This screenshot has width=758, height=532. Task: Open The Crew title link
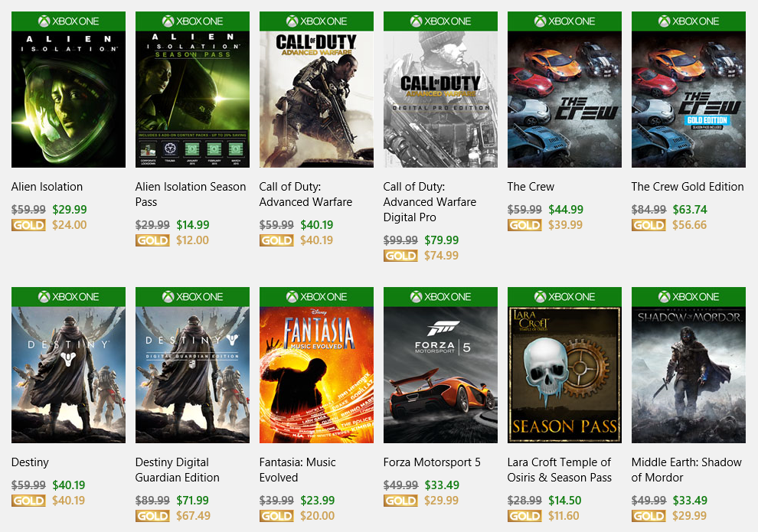click(531, 187)
